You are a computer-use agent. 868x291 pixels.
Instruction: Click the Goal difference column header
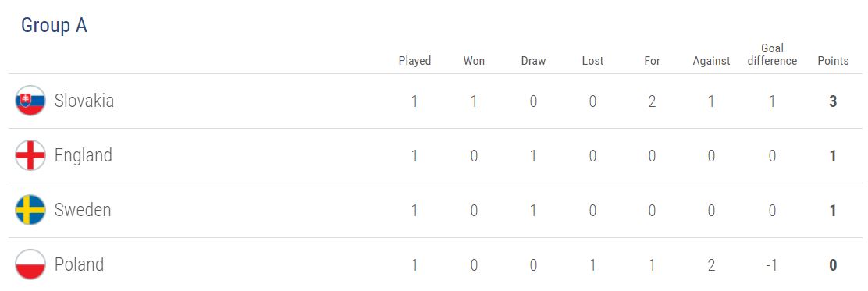(772, 55)
